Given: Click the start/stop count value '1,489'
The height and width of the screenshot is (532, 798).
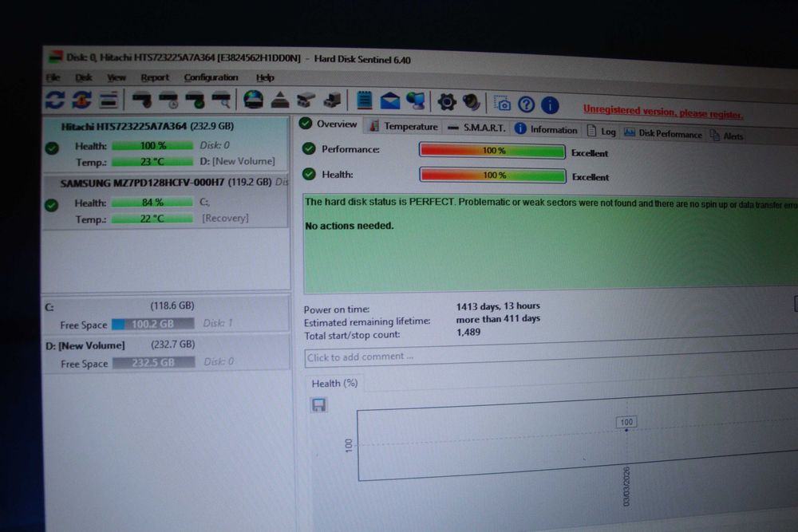Looking at the screenshot, I should (468, 332).
